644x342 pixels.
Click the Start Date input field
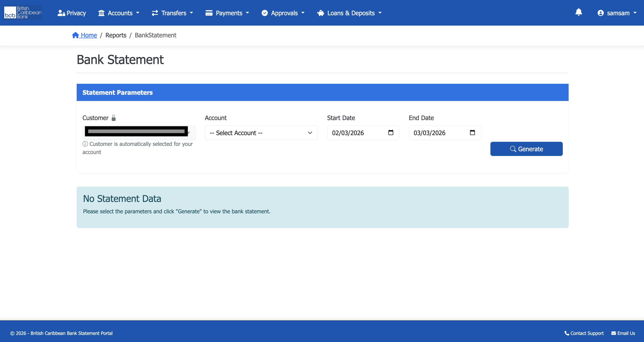tap(355, 133)
